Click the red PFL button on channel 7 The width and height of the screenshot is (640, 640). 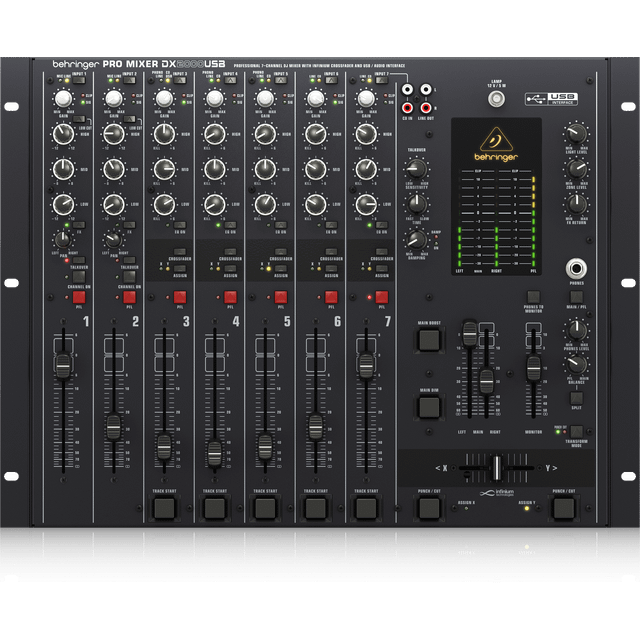(382, 297)
